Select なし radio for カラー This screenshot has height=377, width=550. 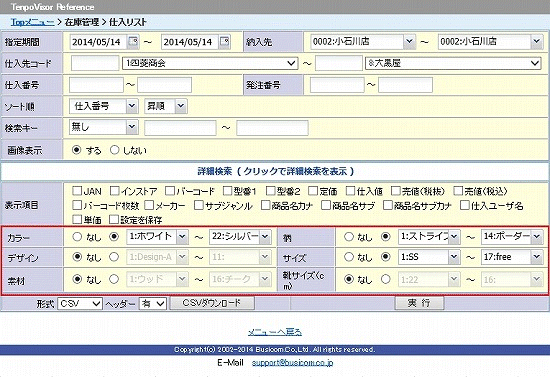point(77,237)
